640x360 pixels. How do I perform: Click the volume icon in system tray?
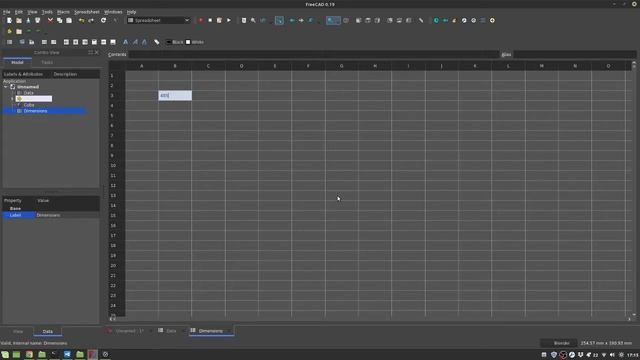click(x=612, y=355)
